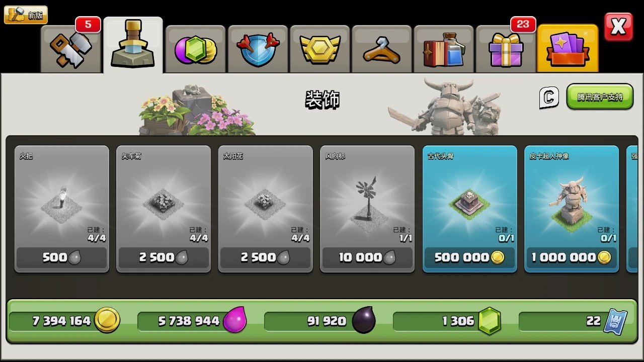Pick the 火把 torch decoration card
Image resolution: width=644 pixels, height=362 pixels.
tap(61, 209)
